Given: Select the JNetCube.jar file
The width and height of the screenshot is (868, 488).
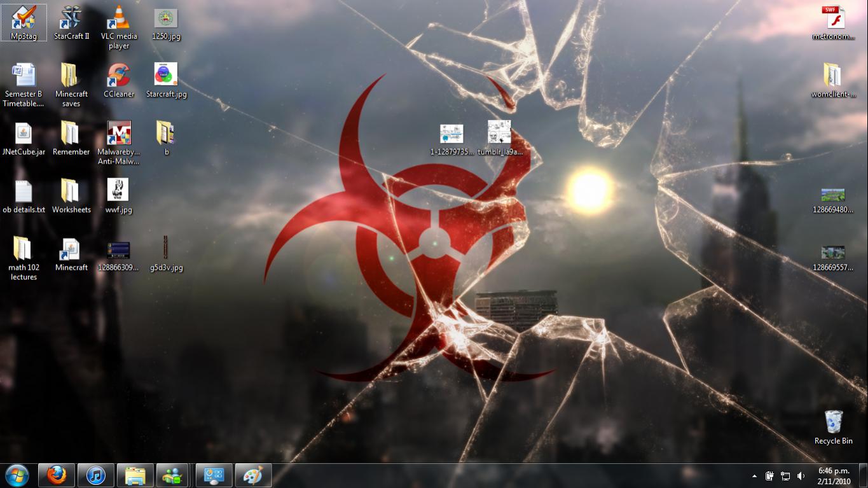Looking at the screenshot, I should click(24, 139).
